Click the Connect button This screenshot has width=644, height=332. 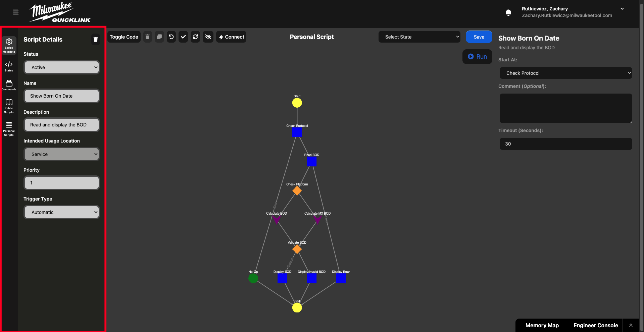point(231,37)
